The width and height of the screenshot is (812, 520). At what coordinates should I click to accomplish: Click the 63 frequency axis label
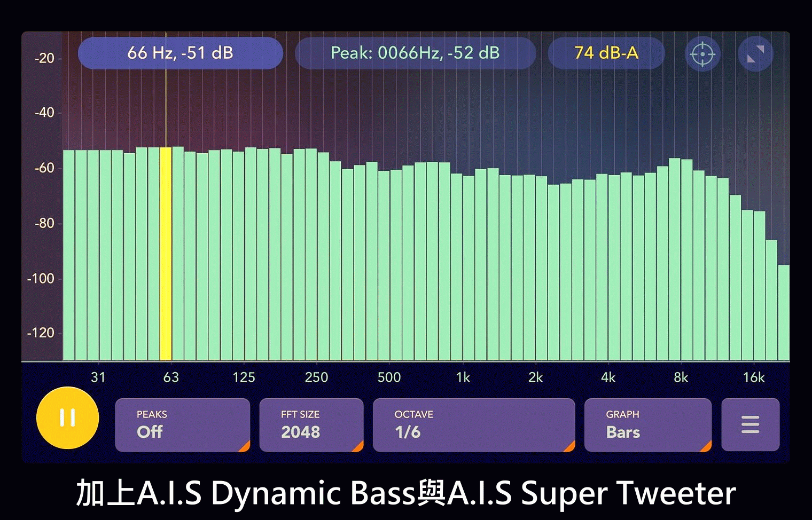click(x=171, y=377)
